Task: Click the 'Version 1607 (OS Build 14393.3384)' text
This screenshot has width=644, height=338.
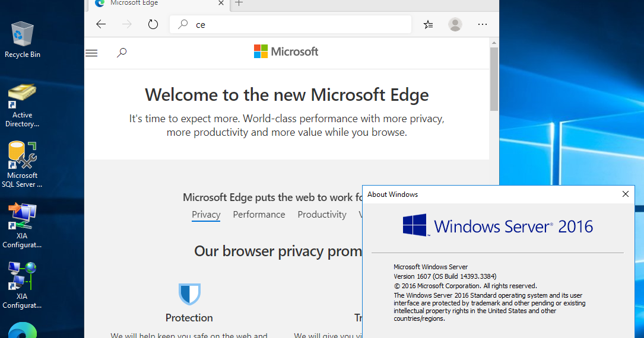Action: [445, 276]
